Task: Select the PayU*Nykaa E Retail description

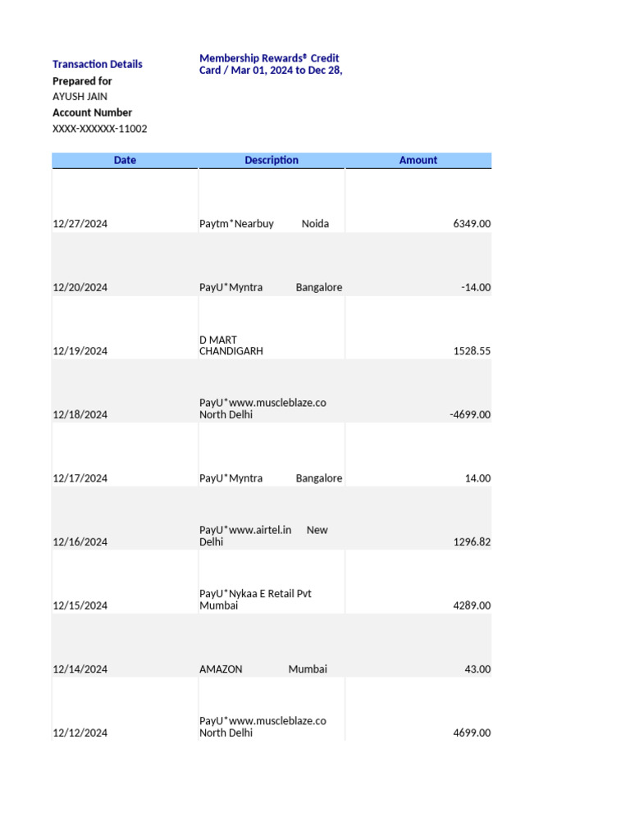Action: [255, 600]
